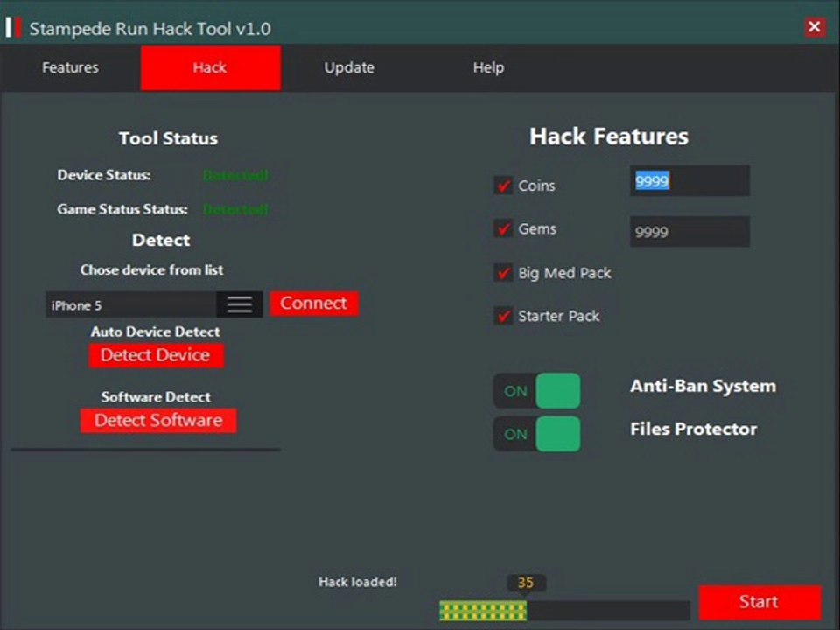Viewport: 840px width, 630px height.
Task: Click the red-white app logo icon
Action: pos(13,28)
